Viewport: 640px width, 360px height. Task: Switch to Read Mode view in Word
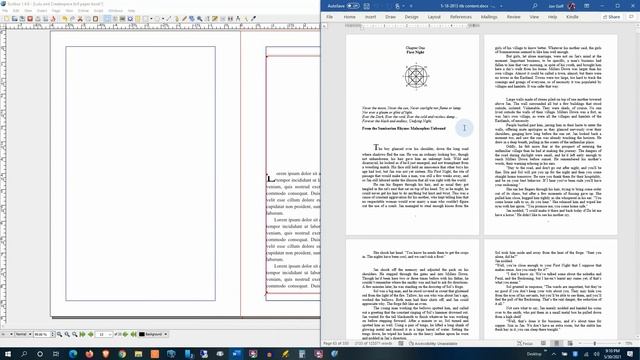[543, 343]
